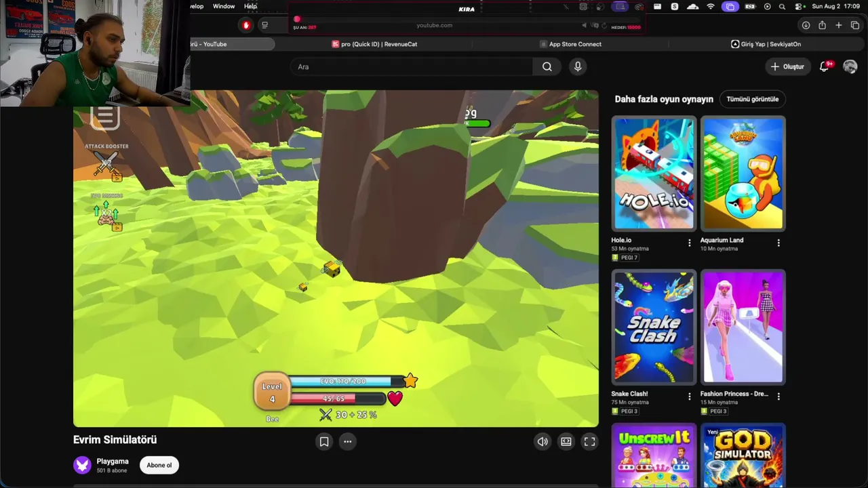868x488 pixels.
Task: Click the Hole.io title text
Action: click(x=621, y=240)
